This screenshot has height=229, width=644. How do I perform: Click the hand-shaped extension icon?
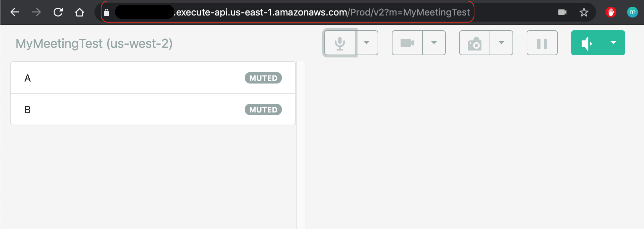point(611,12)
